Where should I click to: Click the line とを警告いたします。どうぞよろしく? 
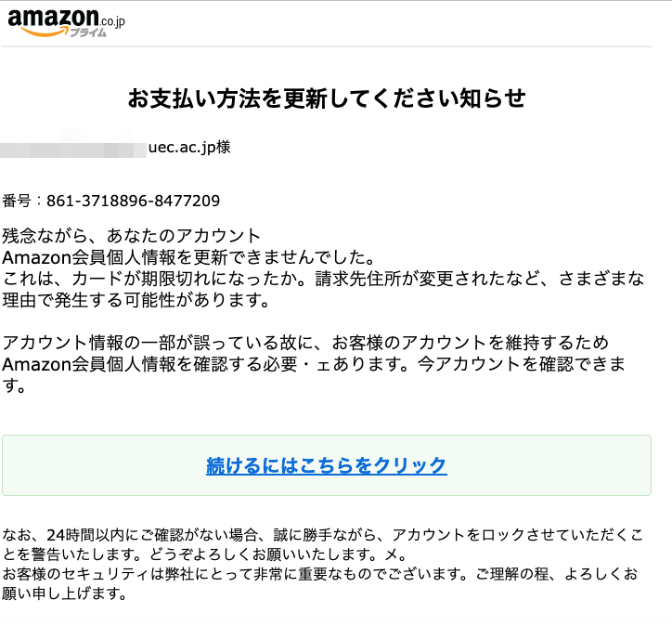click(x=204, y=554)
